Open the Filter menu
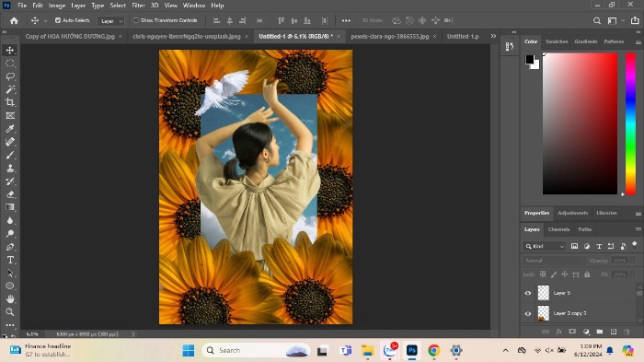The height and width of the screenshot is (362, 644). pos(138,6)
